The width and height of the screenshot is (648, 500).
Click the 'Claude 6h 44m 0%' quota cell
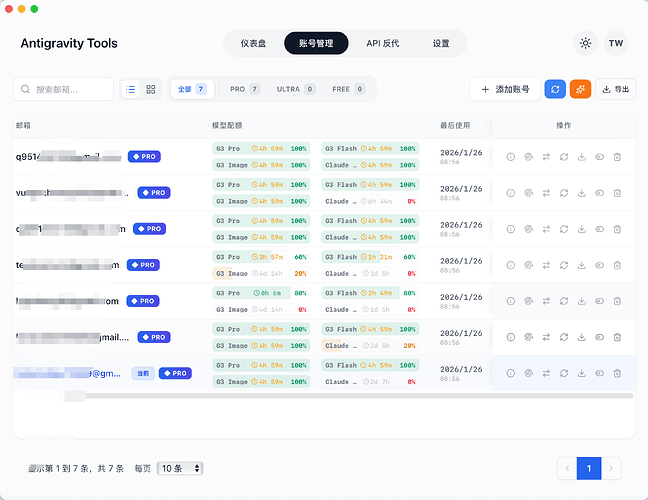tap(370, 201)
